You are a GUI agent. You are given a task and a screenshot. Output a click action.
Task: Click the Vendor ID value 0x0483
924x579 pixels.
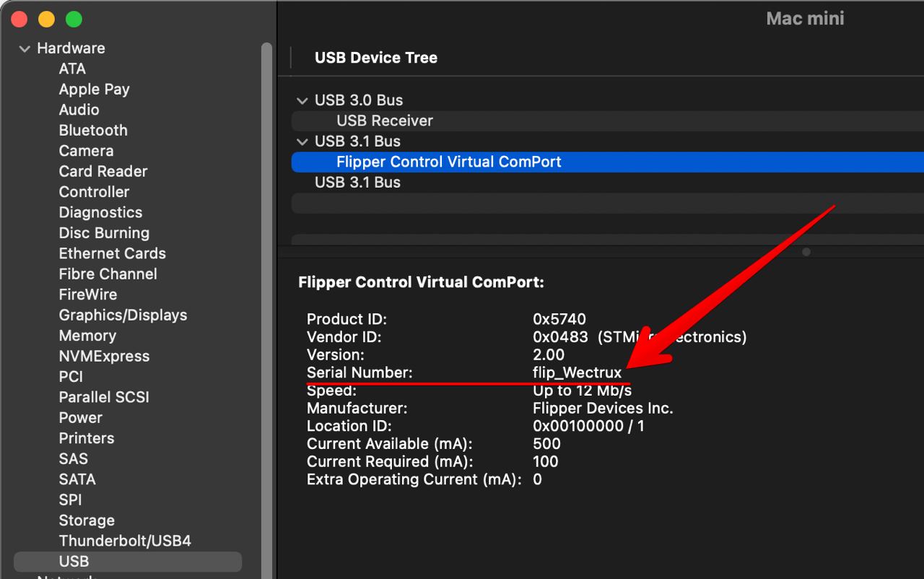[x=561, y=337]
